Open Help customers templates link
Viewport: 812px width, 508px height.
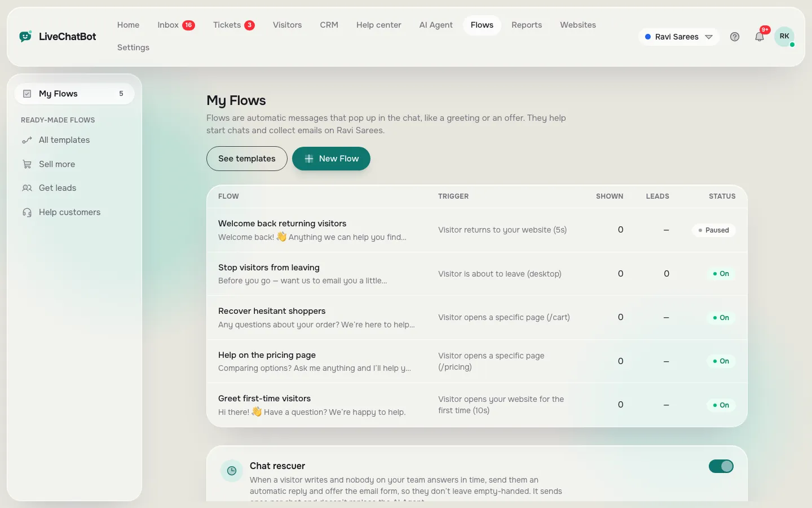coord(74,212)
